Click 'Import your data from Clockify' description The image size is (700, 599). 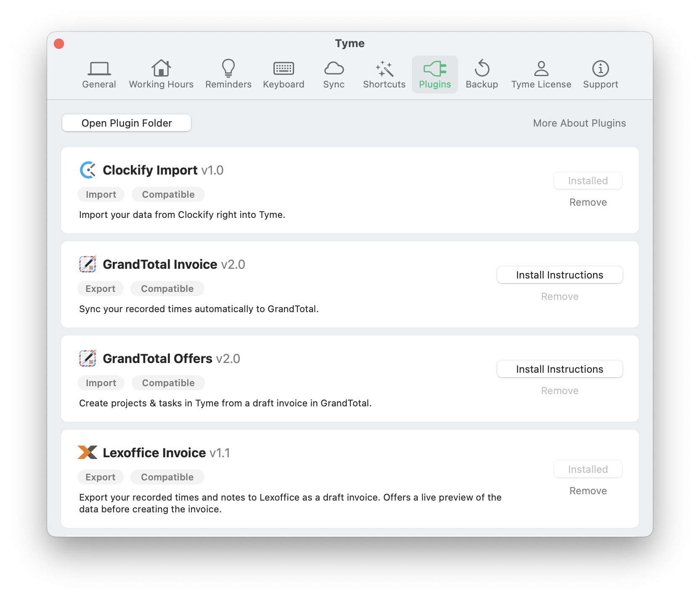[182, 215]
